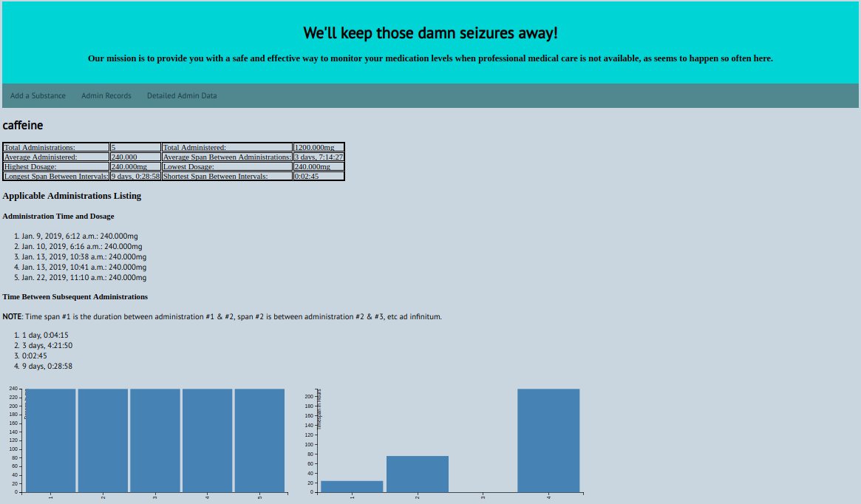Open the Add a Substance menu item
Image resolution: width=861 pixels, height=504 pixels.
[x=38, y=95]
